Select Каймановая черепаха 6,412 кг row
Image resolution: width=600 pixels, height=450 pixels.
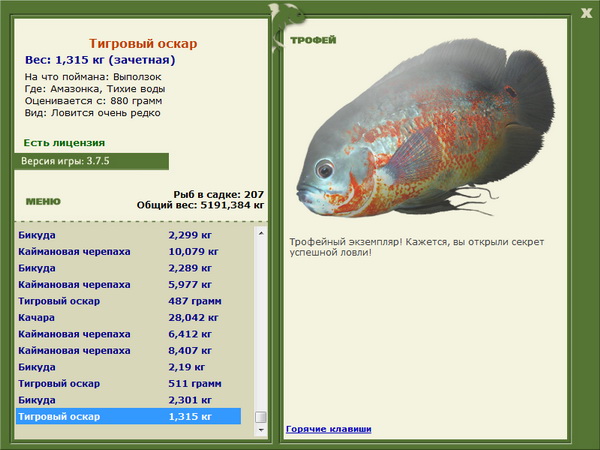[x=129, y=334]
